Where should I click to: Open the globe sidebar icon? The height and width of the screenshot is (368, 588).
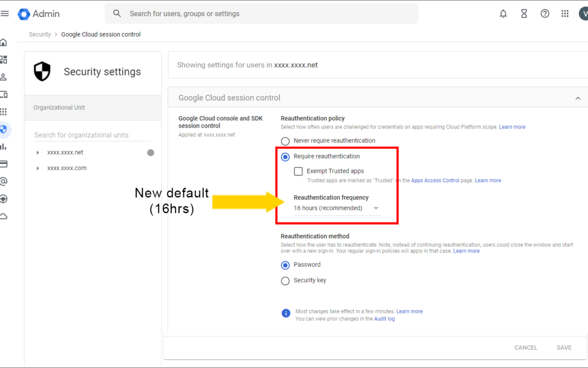coord(4,198)
